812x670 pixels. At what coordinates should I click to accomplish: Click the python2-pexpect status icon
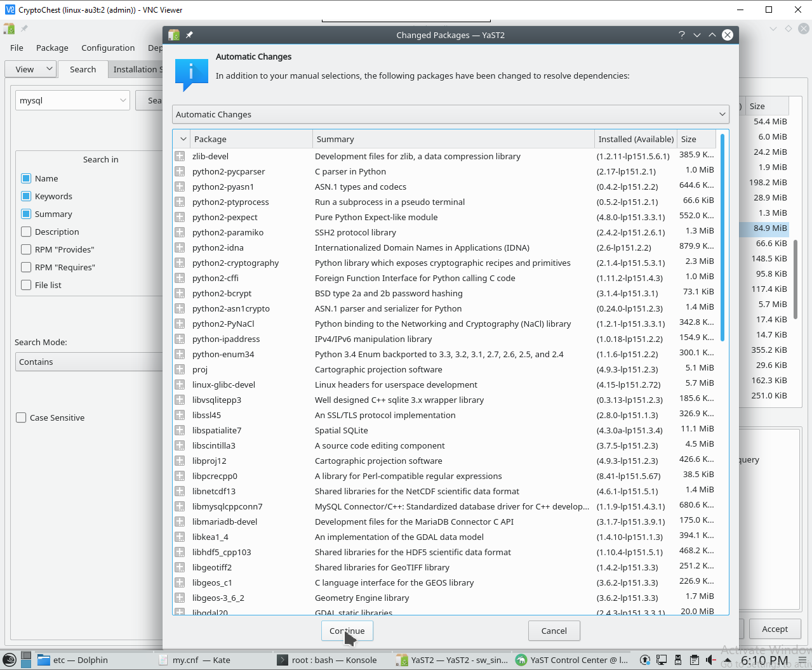click(x=180, y=217)
